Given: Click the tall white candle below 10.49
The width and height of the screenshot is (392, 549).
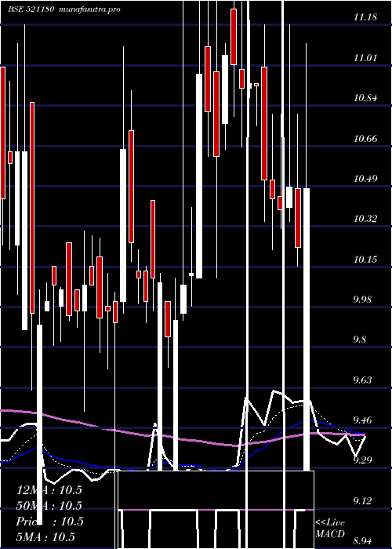Looking at the screenshot, I should coord(307,329).
